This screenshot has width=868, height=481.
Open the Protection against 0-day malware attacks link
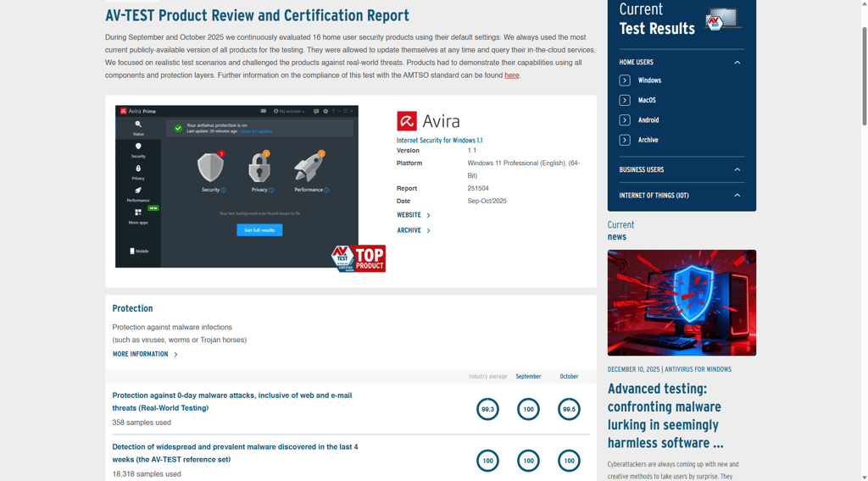tap(232, 401)
